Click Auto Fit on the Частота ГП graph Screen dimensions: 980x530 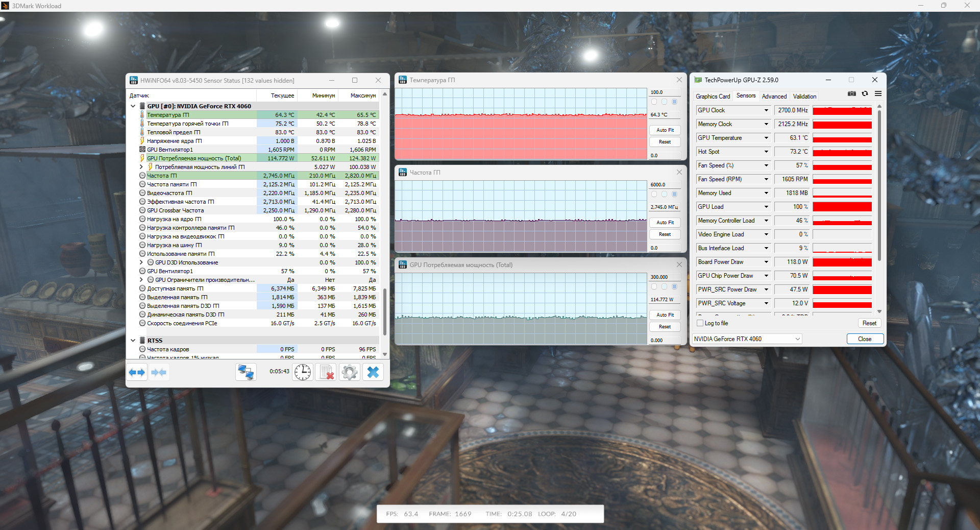point(665,223)
